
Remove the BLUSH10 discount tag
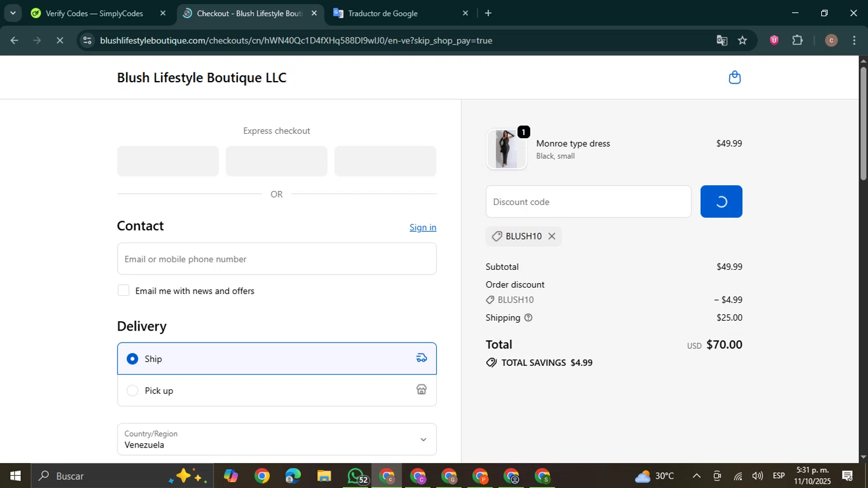[x=551, y=236]
